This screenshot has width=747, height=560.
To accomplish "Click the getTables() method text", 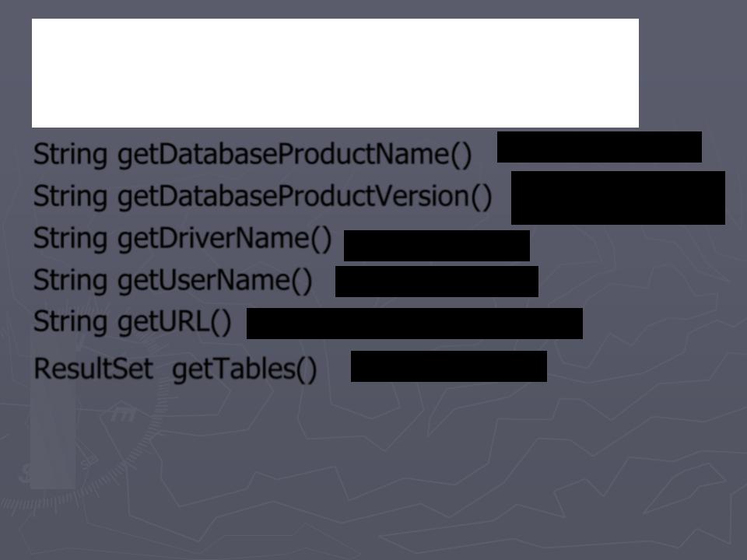I will click(244, 369).
